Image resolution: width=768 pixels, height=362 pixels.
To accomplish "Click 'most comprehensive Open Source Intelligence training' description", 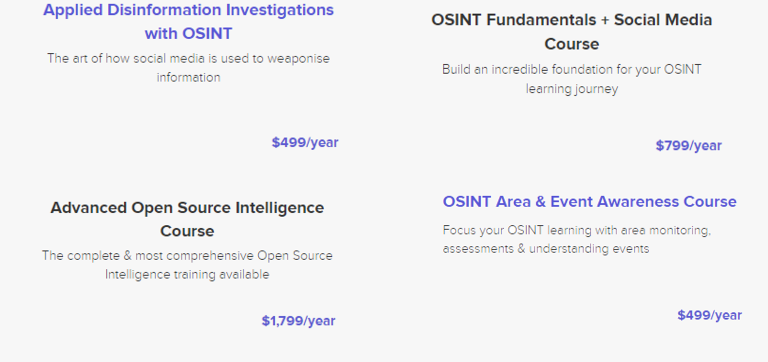I will tap(187, 265).
